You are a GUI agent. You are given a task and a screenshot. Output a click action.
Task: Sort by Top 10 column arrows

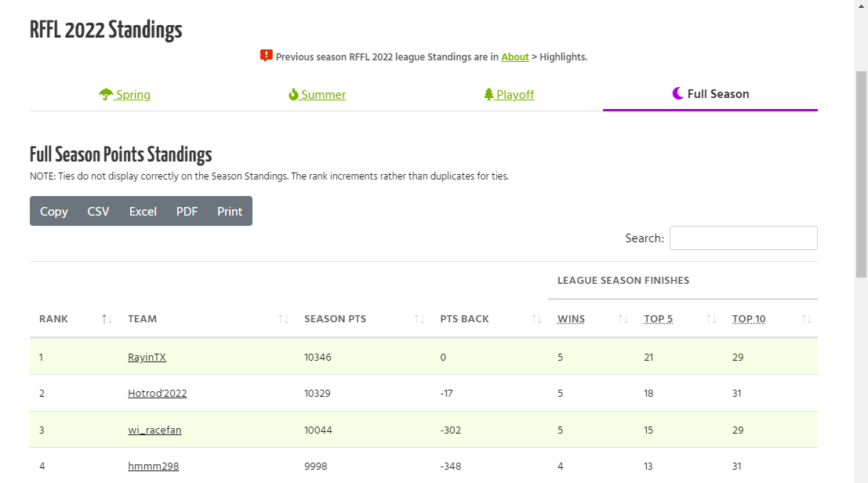pos(806,318)
